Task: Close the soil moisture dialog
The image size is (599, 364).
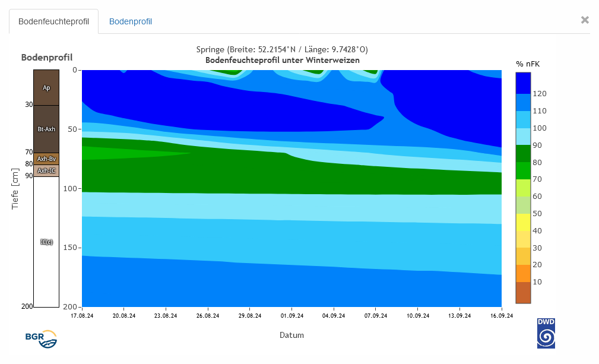Action: point(585,20)
